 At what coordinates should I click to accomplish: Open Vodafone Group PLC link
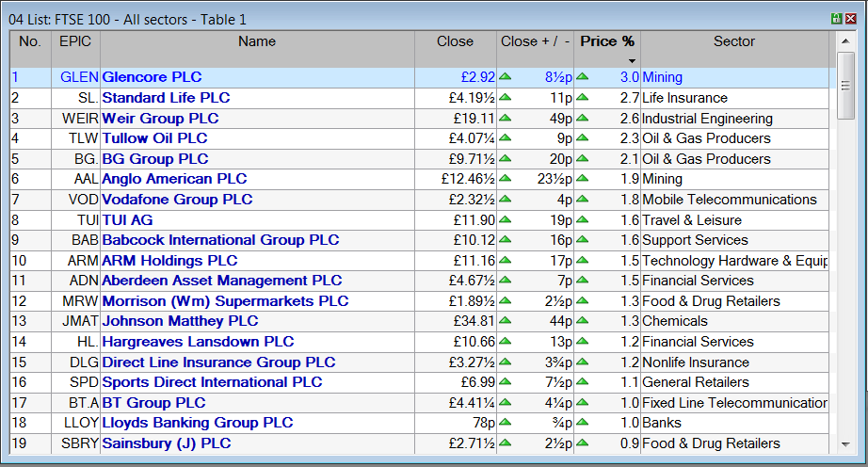[177, 200]
